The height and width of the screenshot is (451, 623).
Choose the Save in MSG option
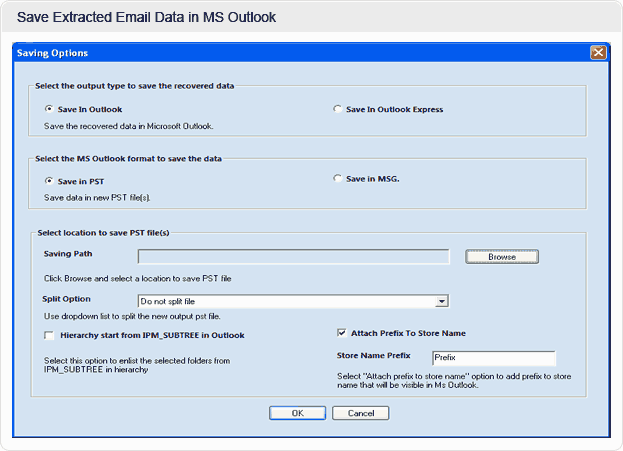click(x=337, y=178)
